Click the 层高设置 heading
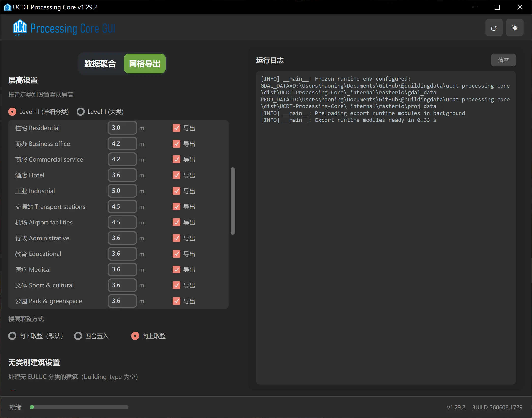 (23, 80)
